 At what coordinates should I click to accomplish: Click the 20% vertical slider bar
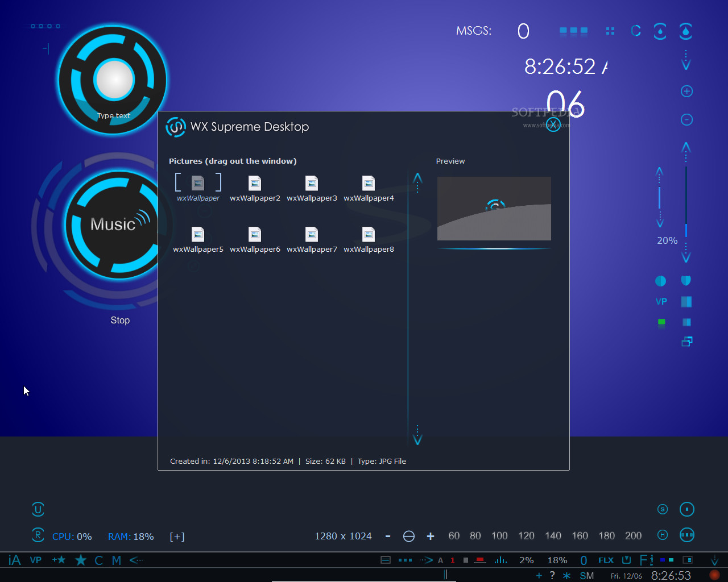point(660,197)
